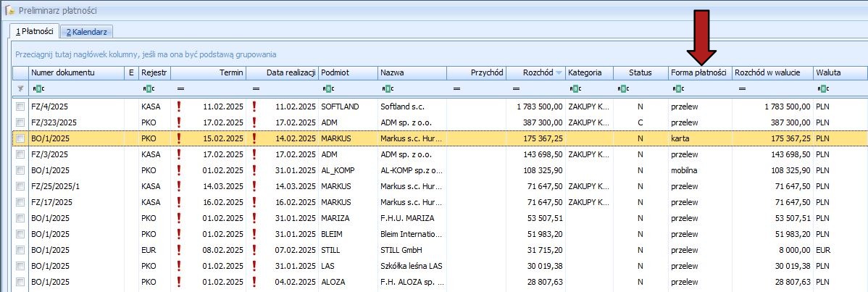
Task: Focus the filter field under Nazwa column
Action: (x=412, y=88)
